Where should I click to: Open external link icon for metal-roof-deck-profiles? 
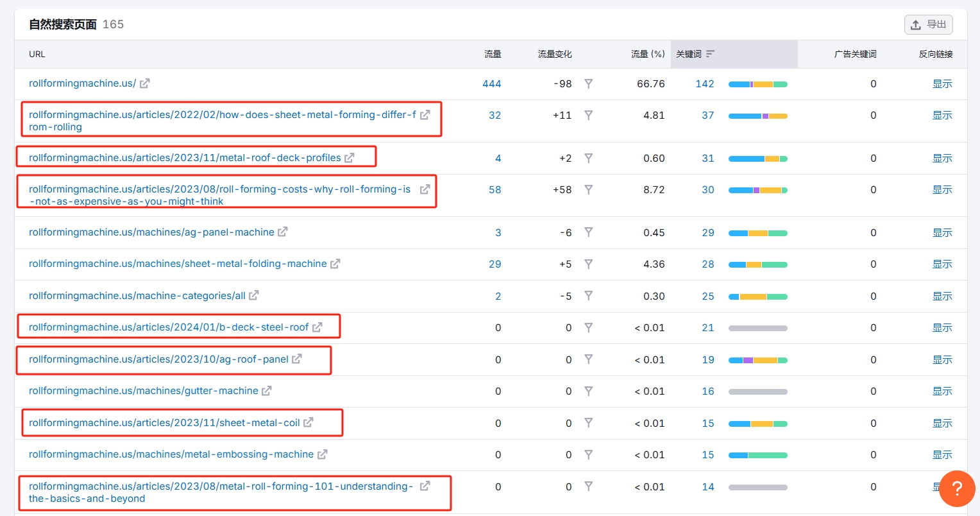[x=350, y=158]
